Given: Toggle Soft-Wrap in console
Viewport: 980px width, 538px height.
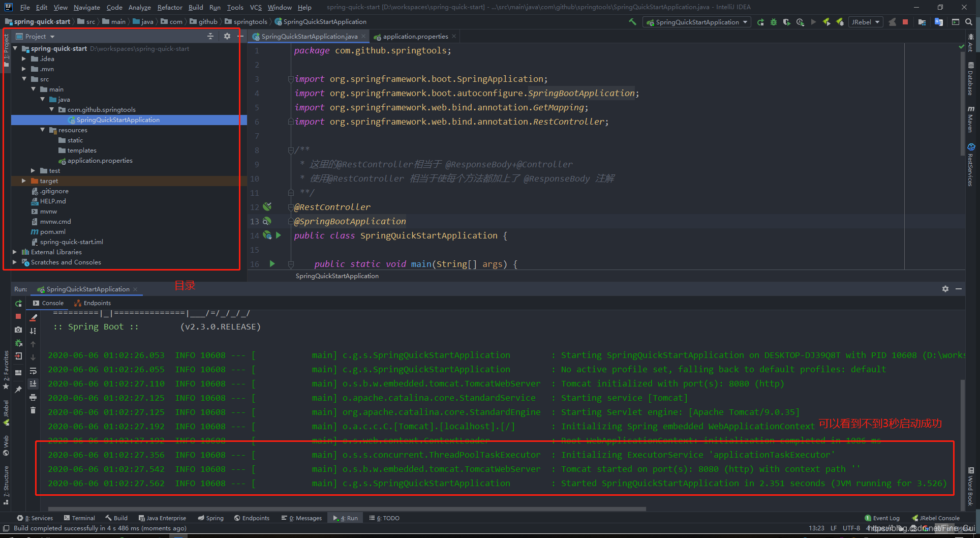Looking at the screenshot, I should [x=33, y=371].
